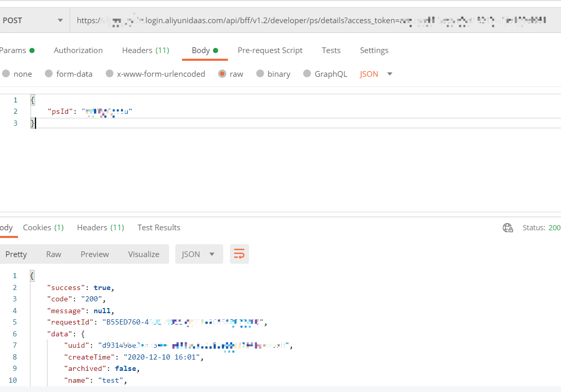Viewport: 561px width, 392px height.
Task: Select the none body type radio
Action: pos(6,74)
